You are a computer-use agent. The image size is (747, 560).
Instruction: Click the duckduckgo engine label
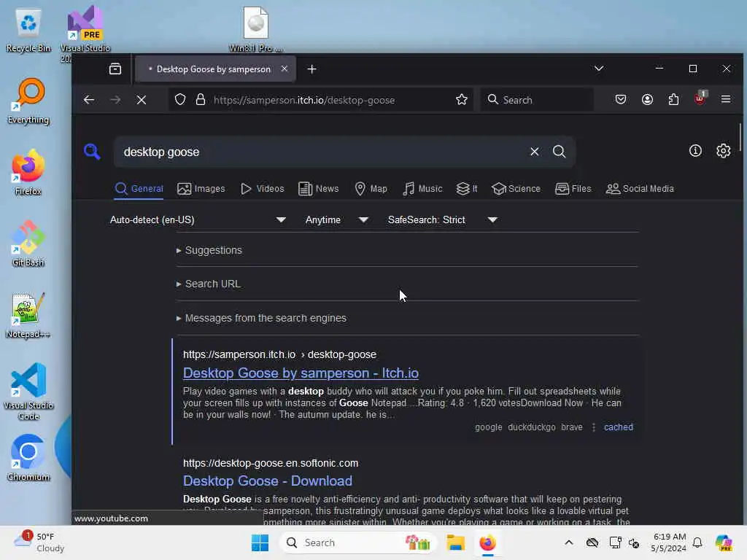pyautogui.click(x=532, y=427)
